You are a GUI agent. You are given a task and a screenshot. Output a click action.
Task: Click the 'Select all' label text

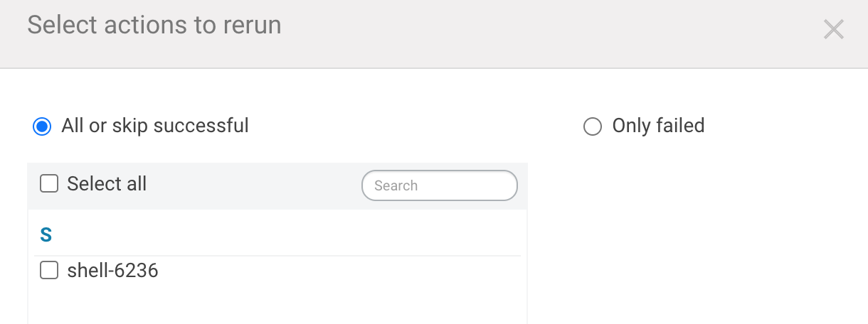tap(106, 184)
